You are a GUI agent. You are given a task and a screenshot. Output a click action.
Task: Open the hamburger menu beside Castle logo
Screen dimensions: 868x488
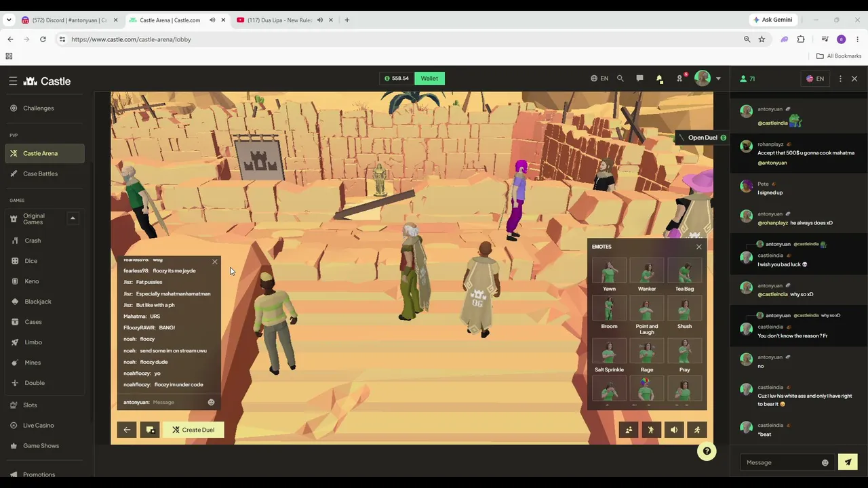tap(13, 81)
